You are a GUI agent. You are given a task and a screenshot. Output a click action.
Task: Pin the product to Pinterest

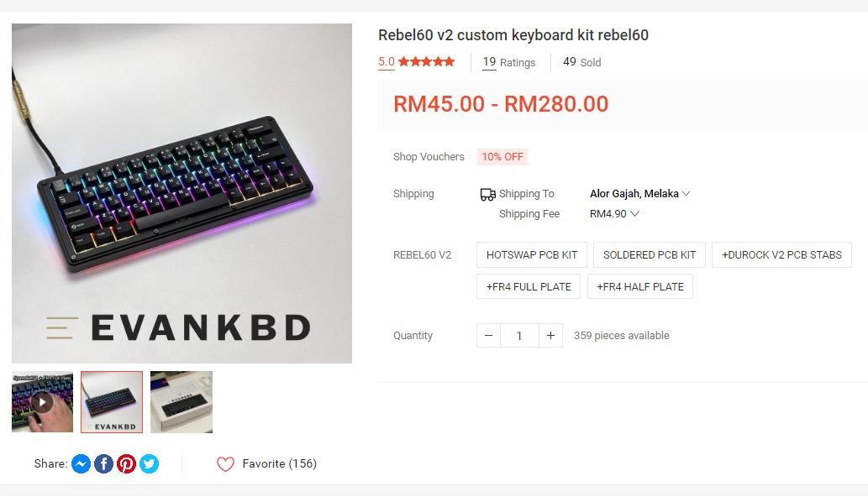click(x=126, y=463)
